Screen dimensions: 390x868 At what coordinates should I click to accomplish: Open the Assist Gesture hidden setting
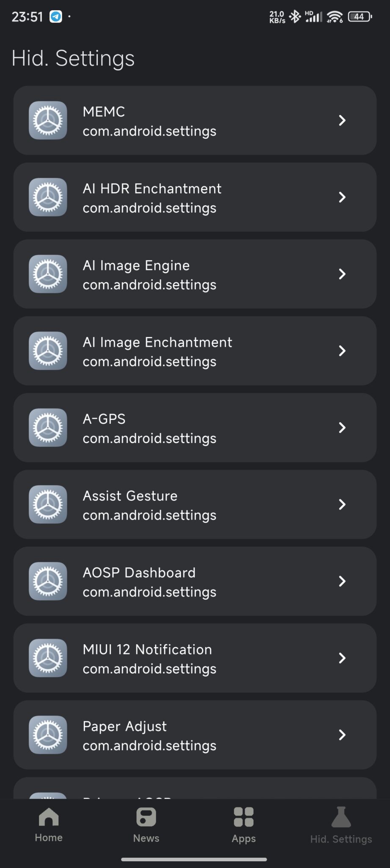[x=195, y=504]
